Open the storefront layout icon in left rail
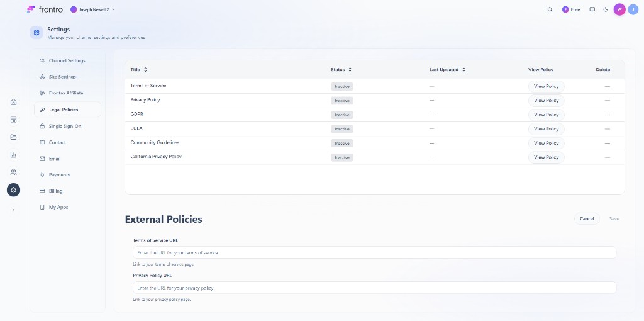 [x=14, y=120]
